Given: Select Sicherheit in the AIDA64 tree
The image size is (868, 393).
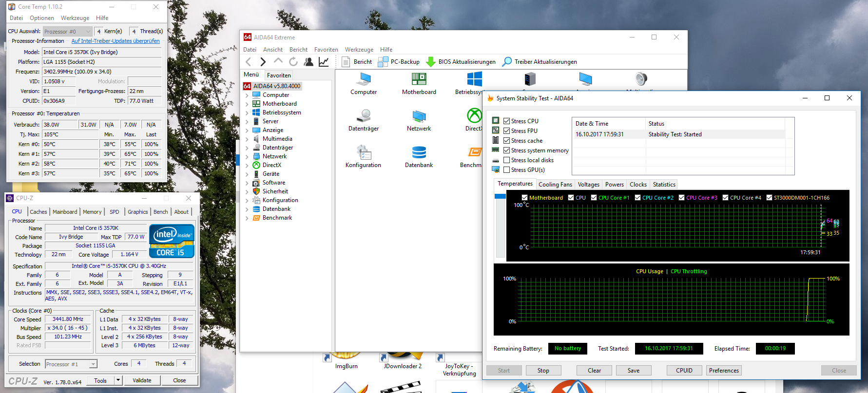Looking at the screenshot, I should (x=275, y=191).
